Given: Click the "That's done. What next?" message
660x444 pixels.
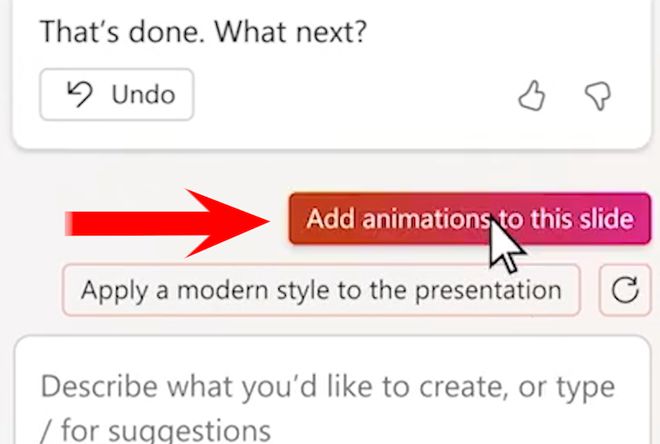Looking at the screenshot, I should click(x=203, y=32).
